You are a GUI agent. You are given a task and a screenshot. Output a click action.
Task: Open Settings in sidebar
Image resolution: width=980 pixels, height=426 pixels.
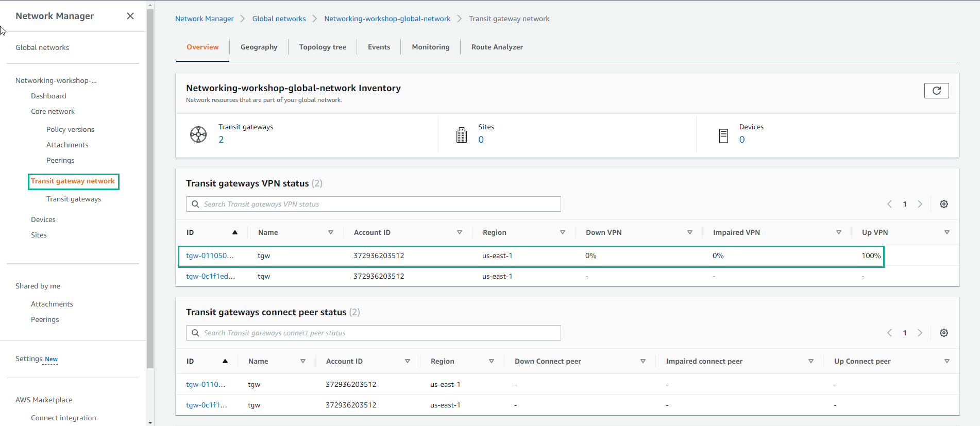[x=29, y=359]
